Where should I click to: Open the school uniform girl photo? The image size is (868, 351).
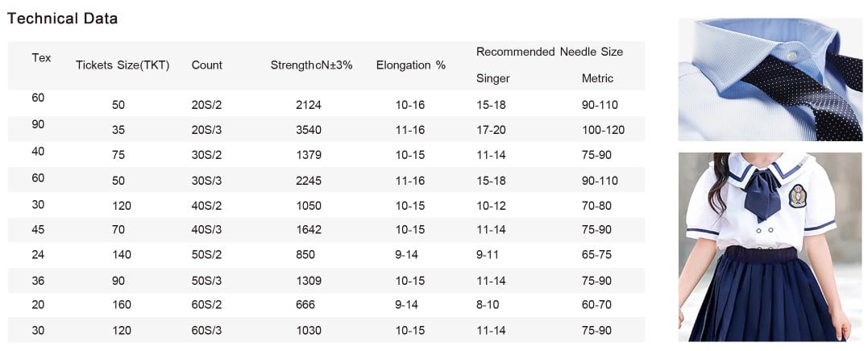coord(770,247)
